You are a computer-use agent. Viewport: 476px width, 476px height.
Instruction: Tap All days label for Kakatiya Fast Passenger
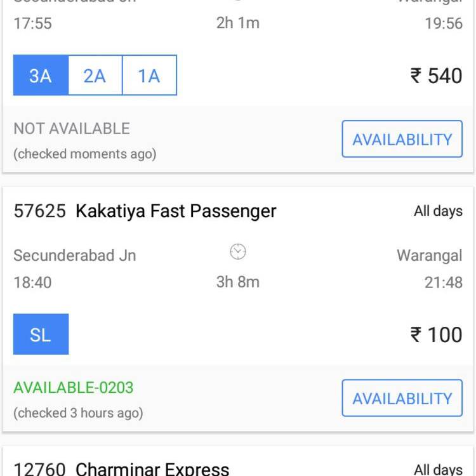(x=438, y=211)
